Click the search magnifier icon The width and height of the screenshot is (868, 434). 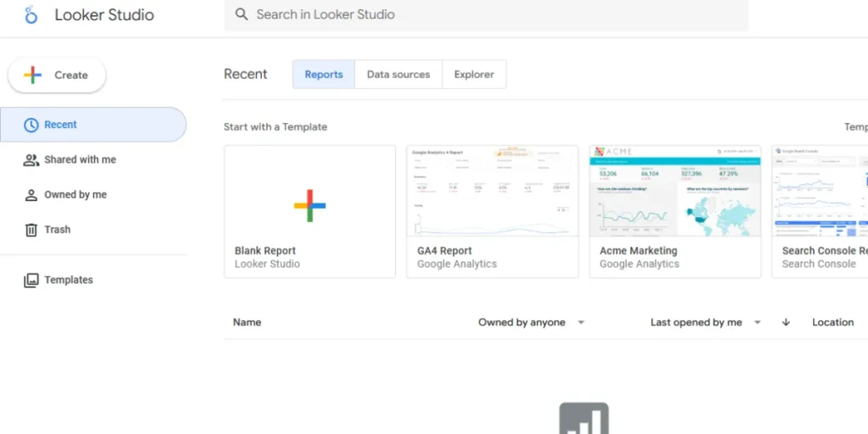pyautogui.click(x=242, y=14)
